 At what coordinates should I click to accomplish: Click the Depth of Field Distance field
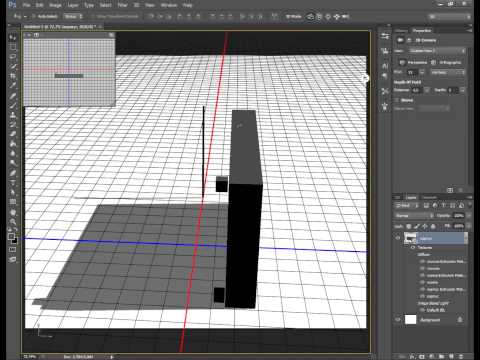tap(416, 90)
